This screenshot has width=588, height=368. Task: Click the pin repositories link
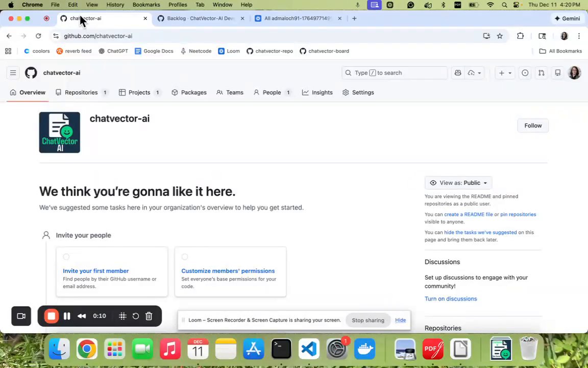tap(518, 215)
